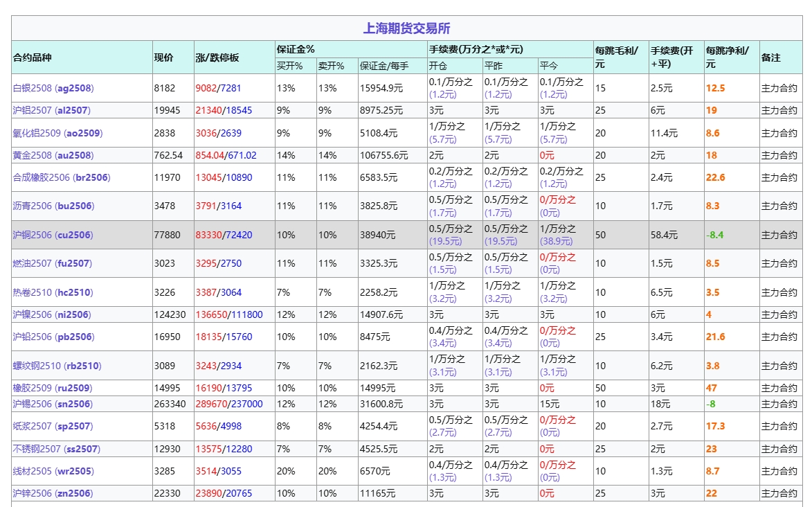Screen dimensions: 812x507
Task: Select the 开仓 sub-header
Action: coord(437,66)
